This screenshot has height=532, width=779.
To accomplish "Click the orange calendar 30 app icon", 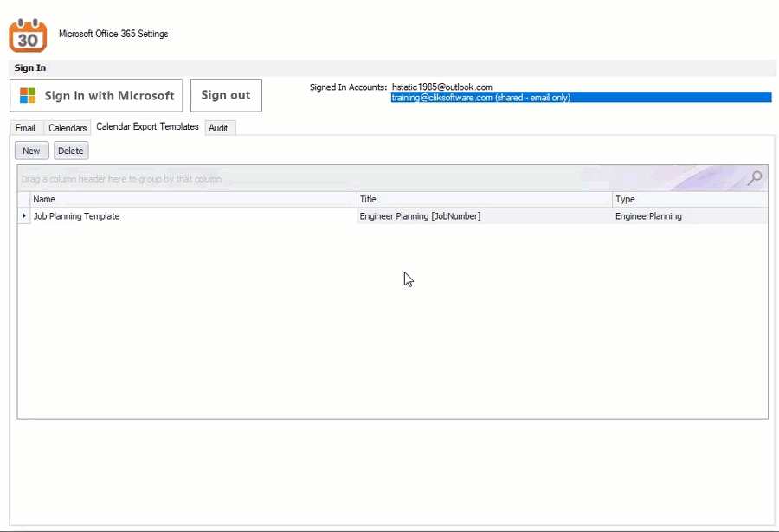I will pos(28,35).
